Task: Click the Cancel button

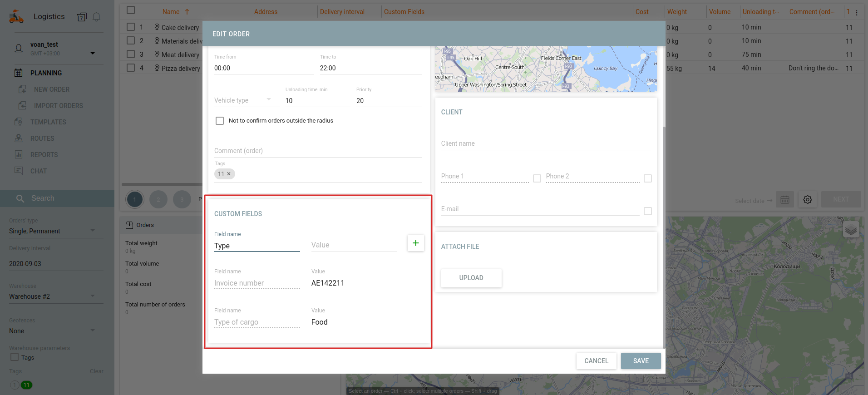Action: (x=596, y=361)
